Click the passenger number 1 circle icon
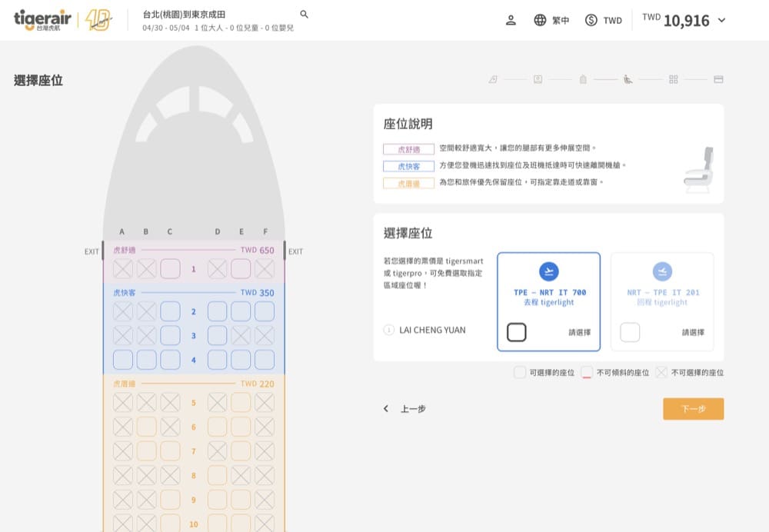The height and width of the screenshot is (532, 769). point(389,330)
